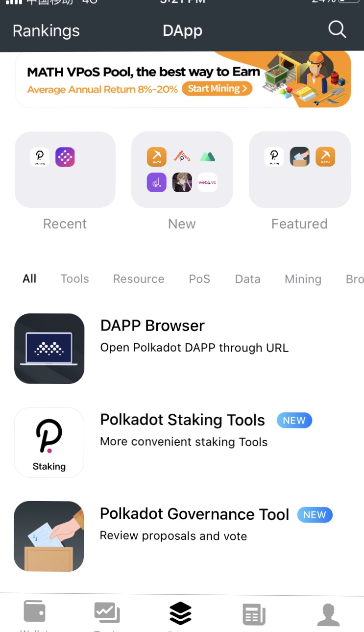Select the stacked layers DApp icon

point(180,613)
